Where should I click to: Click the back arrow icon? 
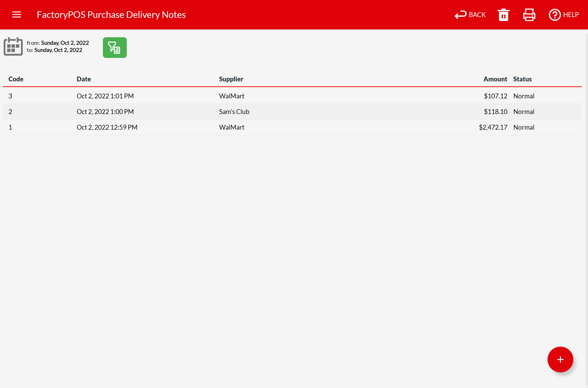tap(461, 15)
